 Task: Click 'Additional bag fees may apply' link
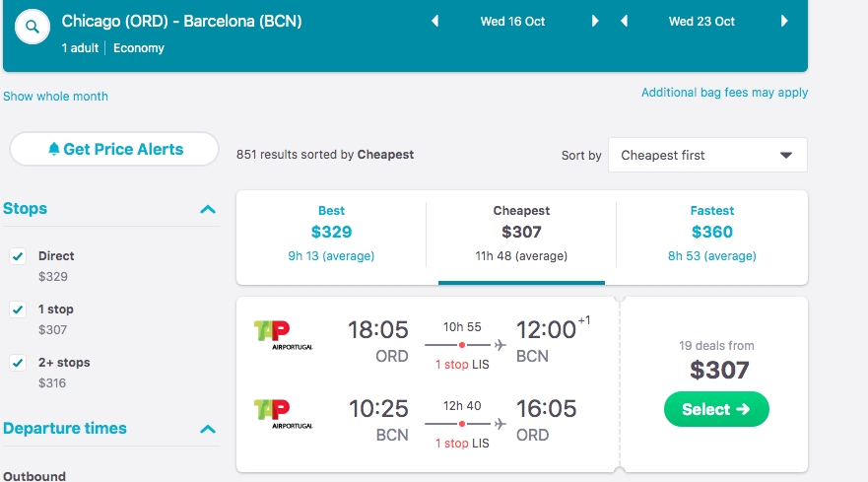click(x=724, y=93)
